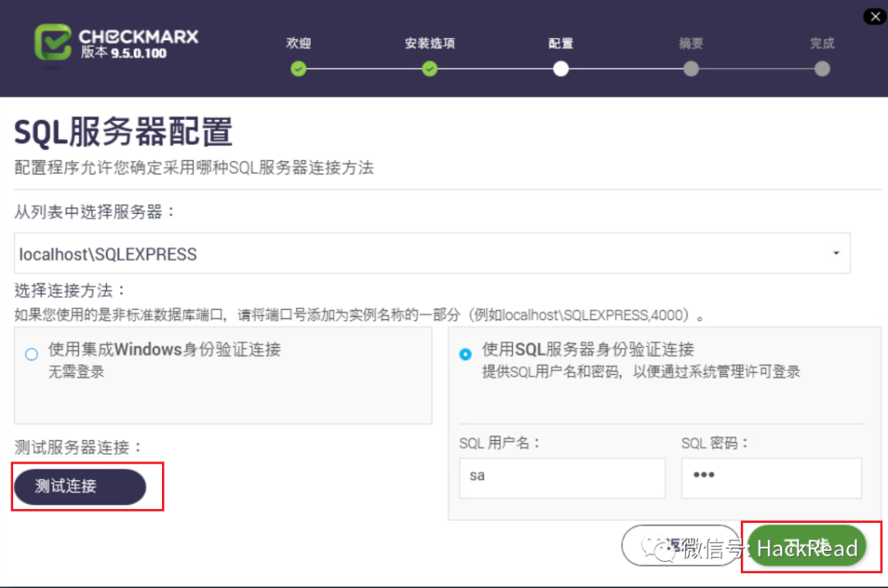Select the 配置 current step marker

click(561, 69)
